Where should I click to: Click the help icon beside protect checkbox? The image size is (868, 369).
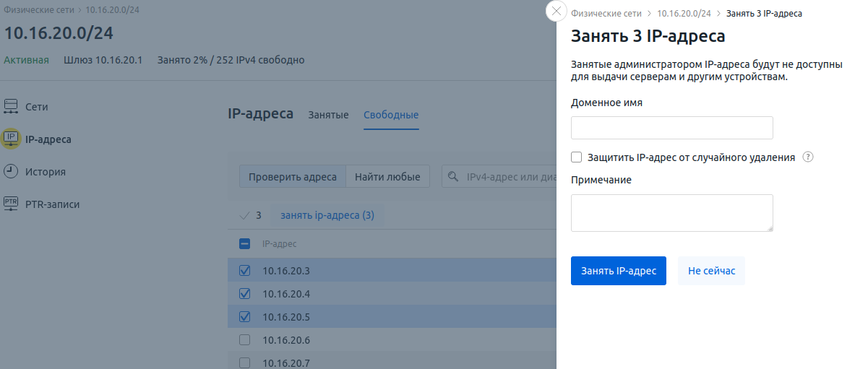pos(808,157)
